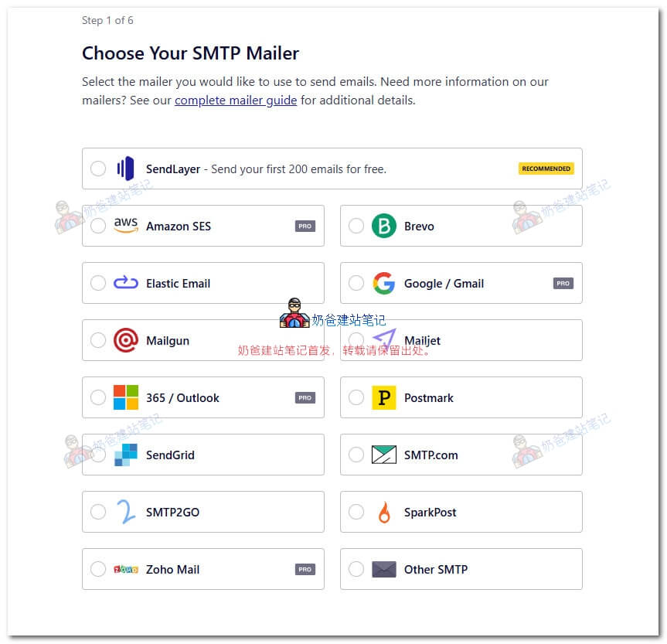Choose the SMTP.com radio option

356,455
